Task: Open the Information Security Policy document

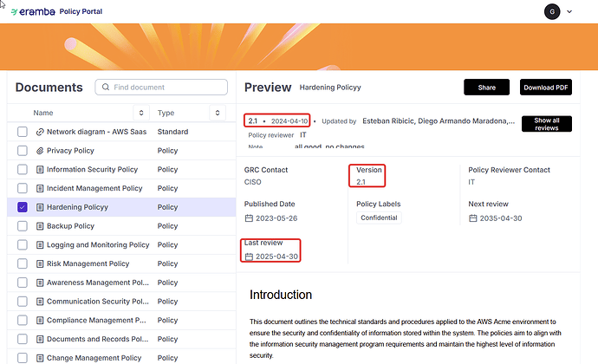Action: coord(92,169)
